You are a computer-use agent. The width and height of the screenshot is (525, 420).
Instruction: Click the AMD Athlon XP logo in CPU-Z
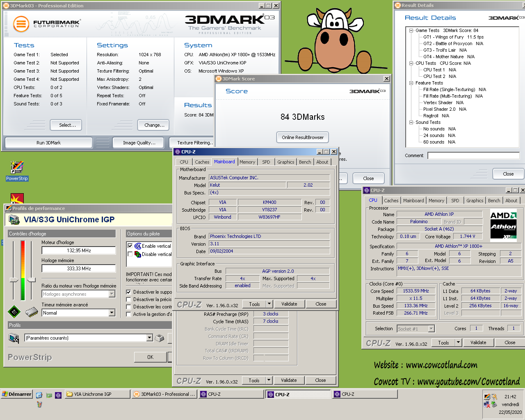pyautogui.click(x=503, y=225)
